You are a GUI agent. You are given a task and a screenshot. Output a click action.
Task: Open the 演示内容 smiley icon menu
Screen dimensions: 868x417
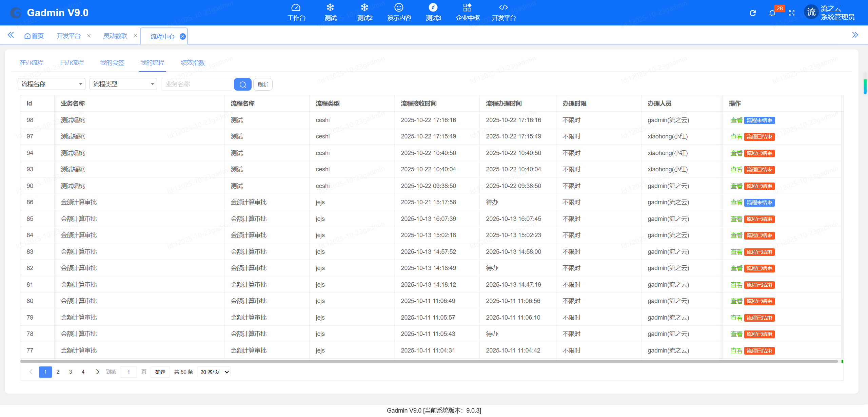[x=399, y=8]
